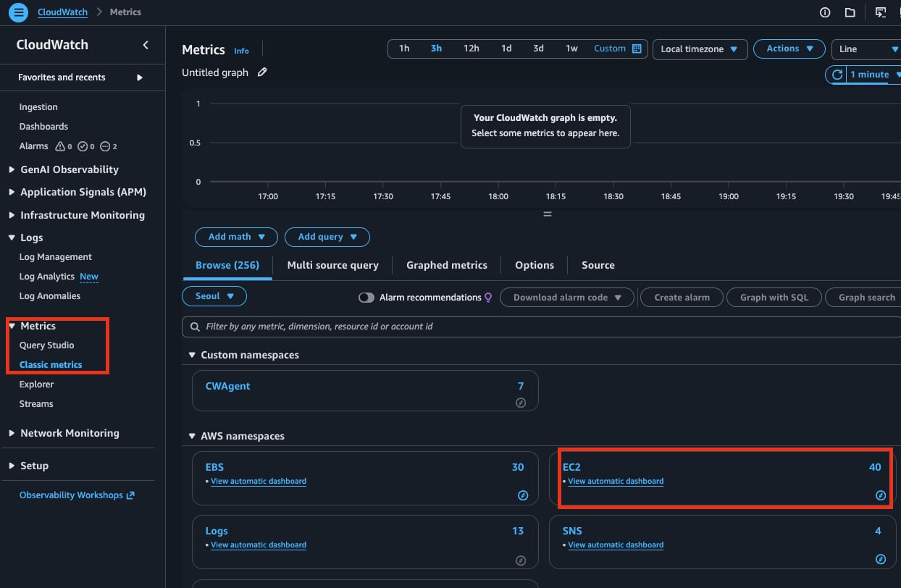Click the info circle icon in top bar
This screenshot has width=901, height=588.
(x=824, y=12)
